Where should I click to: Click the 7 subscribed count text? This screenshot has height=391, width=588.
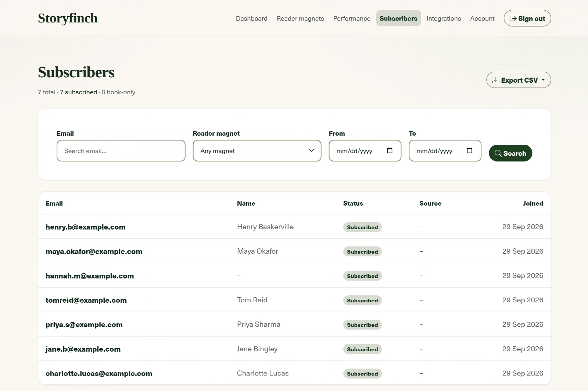click(79, 92)
